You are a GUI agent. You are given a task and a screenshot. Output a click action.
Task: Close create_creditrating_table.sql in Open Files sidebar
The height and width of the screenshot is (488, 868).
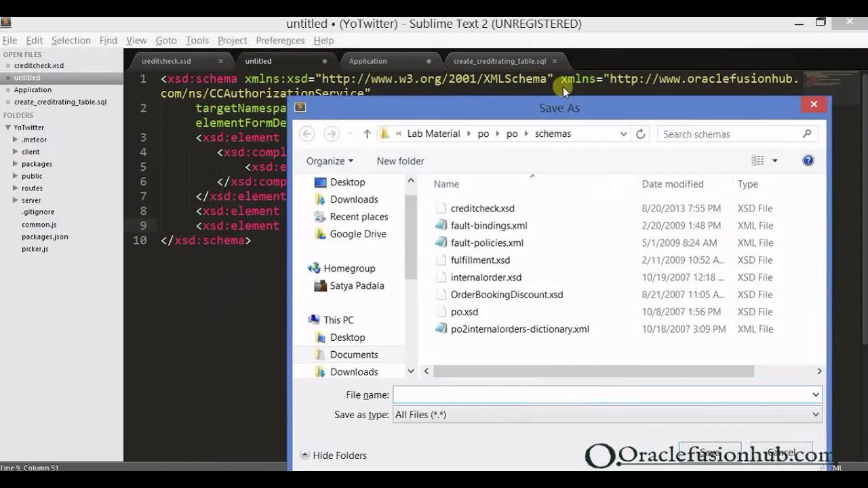click(x=8, y=102)
